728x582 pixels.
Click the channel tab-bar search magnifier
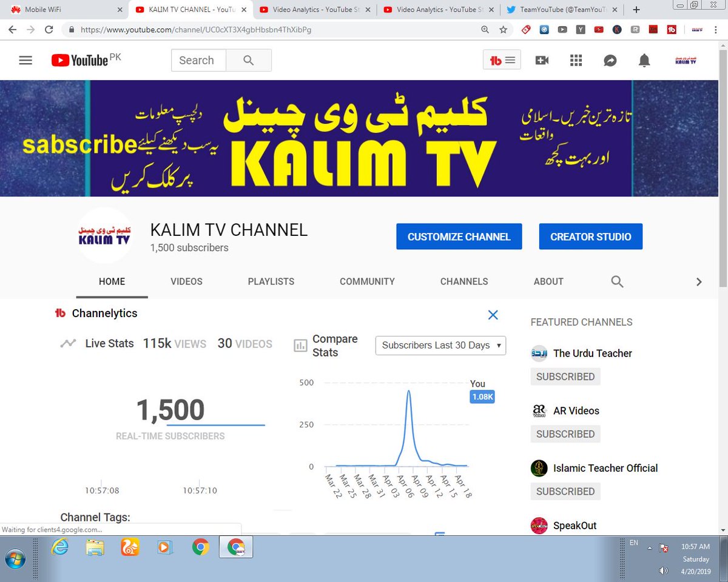pos(617,281)
